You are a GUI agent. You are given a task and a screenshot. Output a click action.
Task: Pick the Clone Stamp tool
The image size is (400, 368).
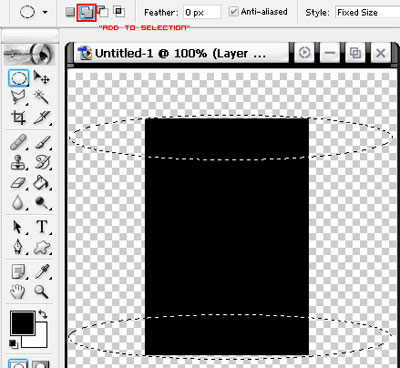pos(18,162)
